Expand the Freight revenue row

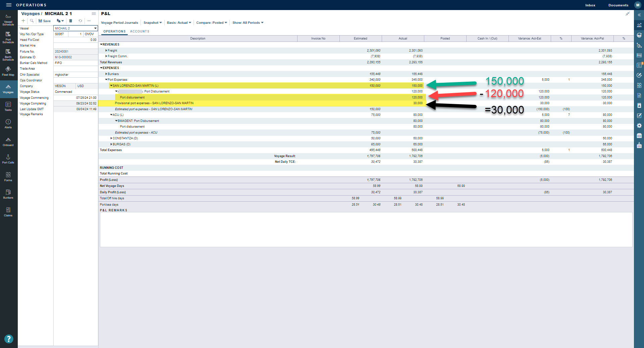pyautogui.click(x=106, y=51)
